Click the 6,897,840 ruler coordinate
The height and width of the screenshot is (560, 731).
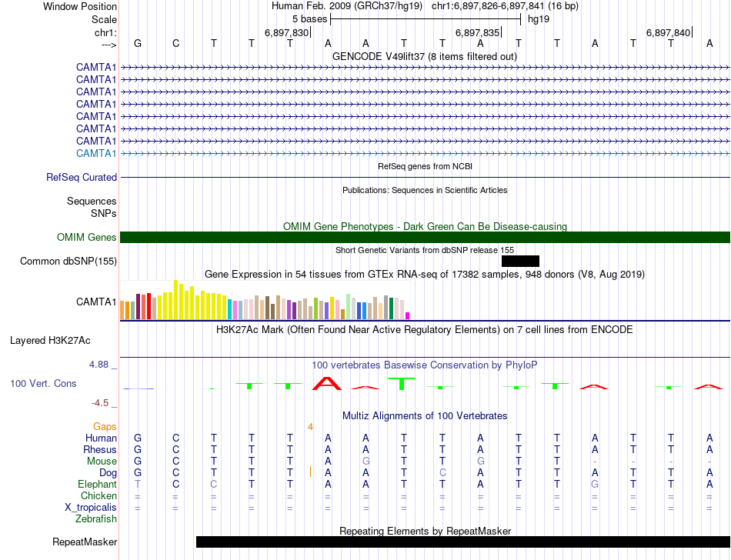(668, 32)
